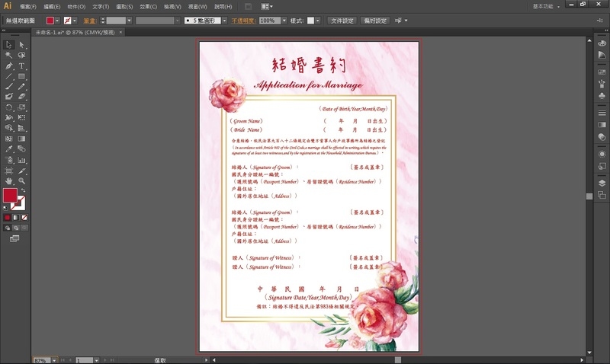
Task: Select the Eyedropper tool
Action: coord(8,148)
